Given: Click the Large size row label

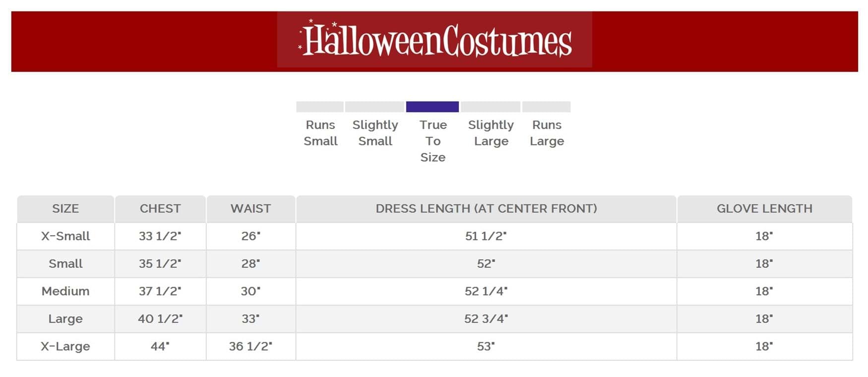Looking at the screenshot, I should (65, 319).
